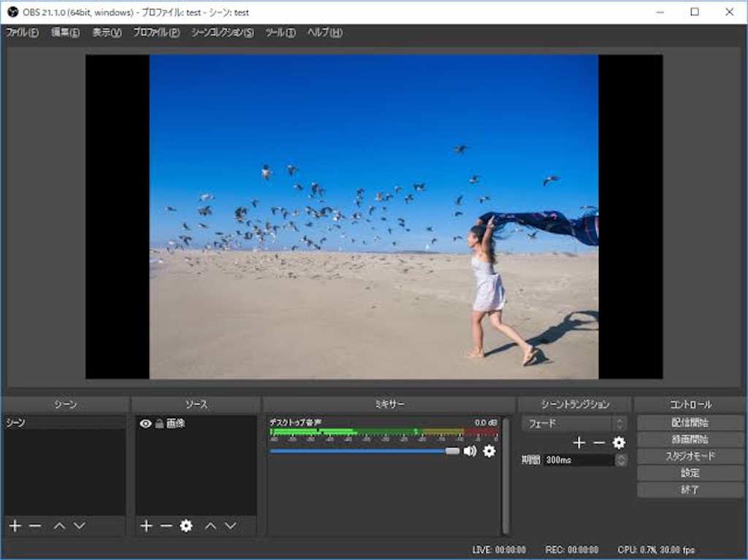
Task: Select the シーン item in scenes list
Action: click(64, 423)
